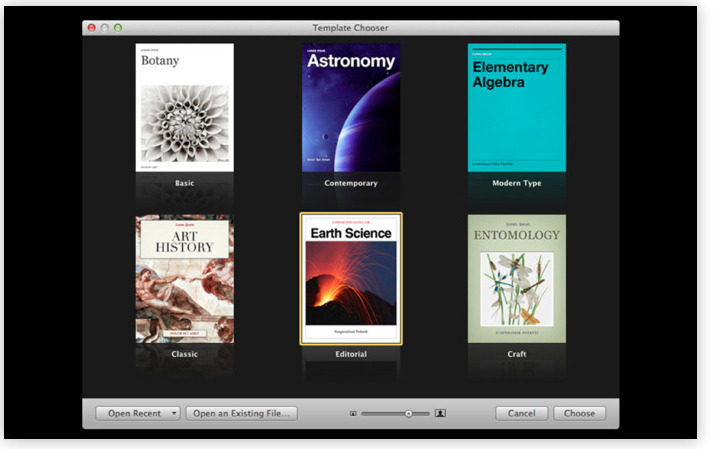The width and height of the screenshot is (717, 449).
Task: Click the green zoom window button
Action: [118, 28]
